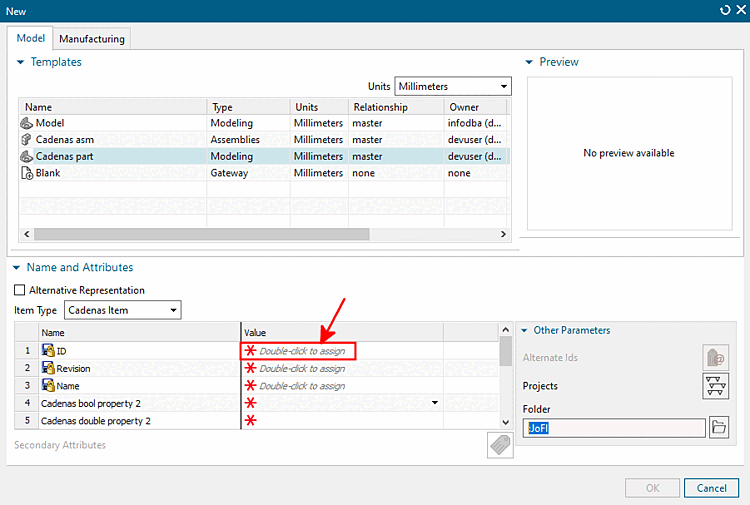Collapse the Templates section
The width and height of the screenshot is (750, 505).
[x=21, y=62]
